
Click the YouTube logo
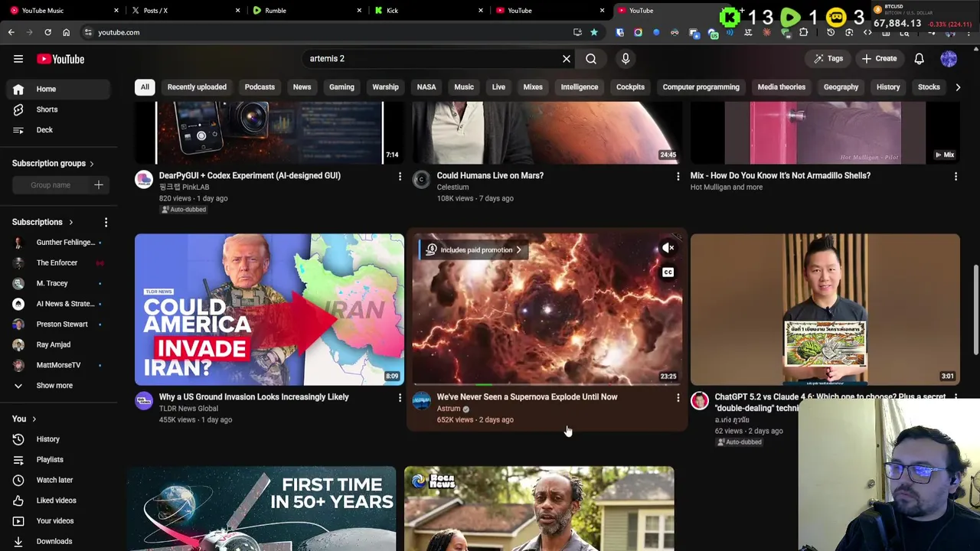60,59
